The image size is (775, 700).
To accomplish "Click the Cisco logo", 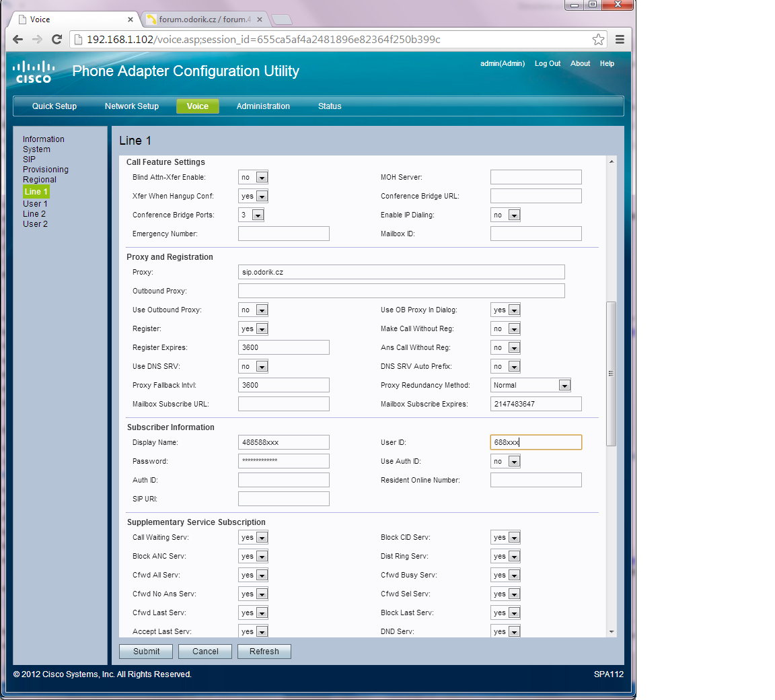I will [x=34, y=71].
